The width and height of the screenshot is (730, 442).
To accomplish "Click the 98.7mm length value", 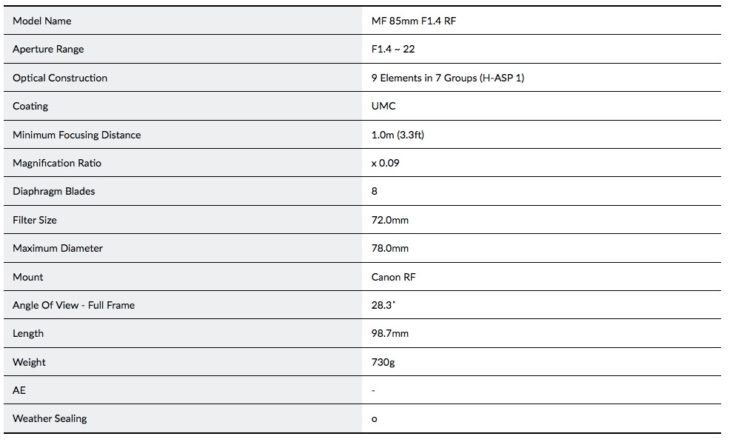I will [390, 333].
